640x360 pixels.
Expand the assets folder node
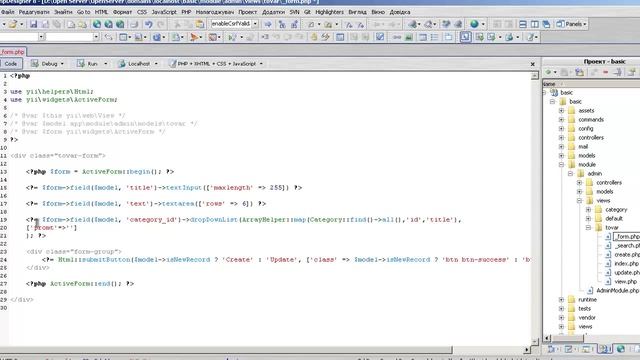tap(562, 111)
